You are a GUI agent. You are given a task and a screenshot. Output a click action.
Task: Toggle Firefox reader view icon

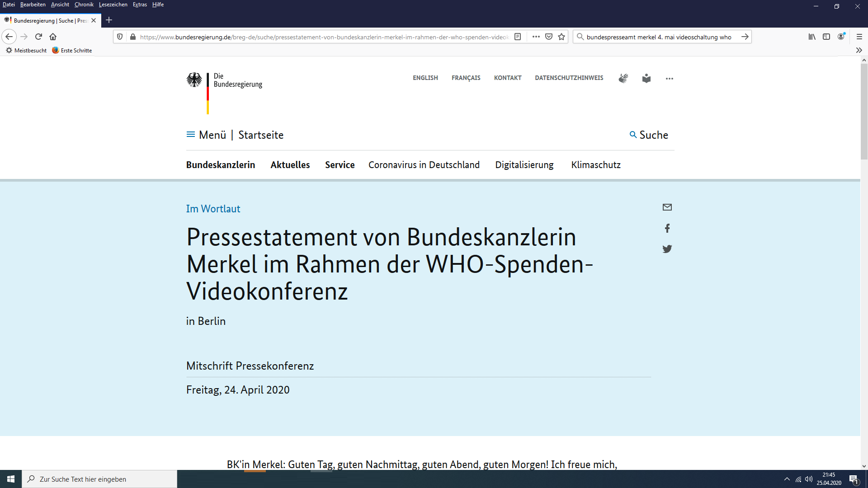pyautogui.click(x=518, y=37)
